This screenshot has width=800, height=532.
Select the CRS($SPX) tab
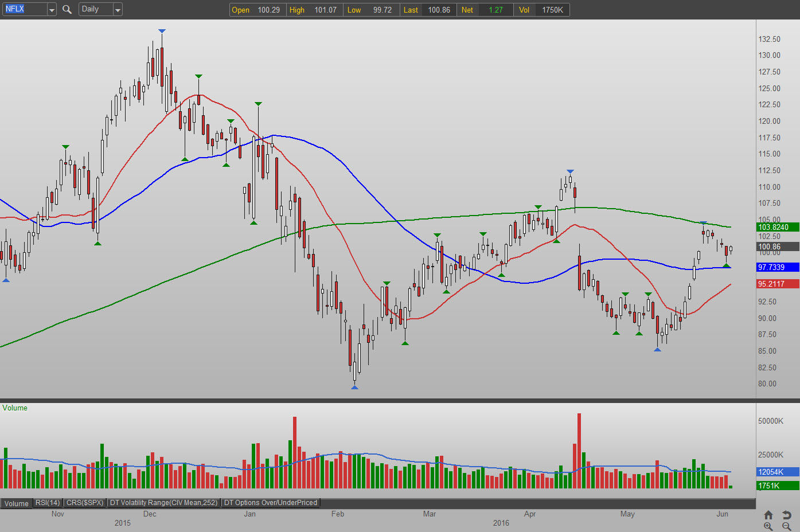[x=85, y=503]
